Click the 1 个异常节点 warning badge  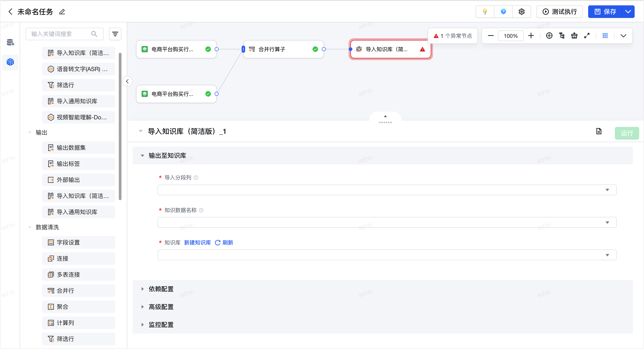coord(453,36)
